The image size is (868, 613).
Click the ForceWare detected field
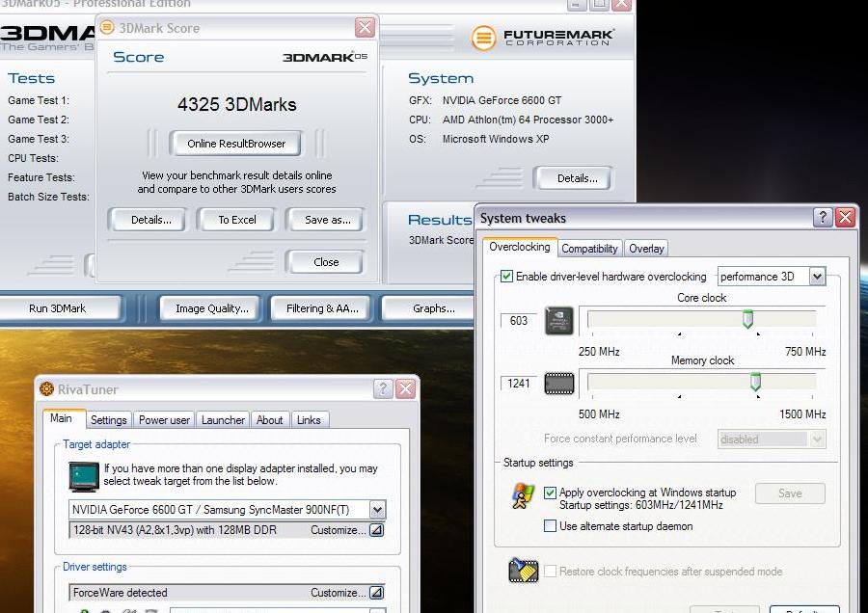tap(227, 593)
